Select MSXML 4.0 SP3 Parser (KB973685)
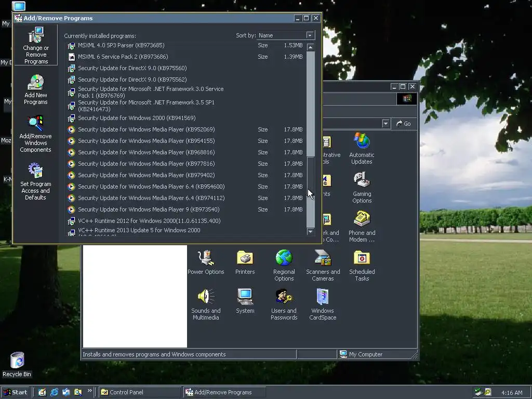The image size is (532, 399). click(185, 46)
